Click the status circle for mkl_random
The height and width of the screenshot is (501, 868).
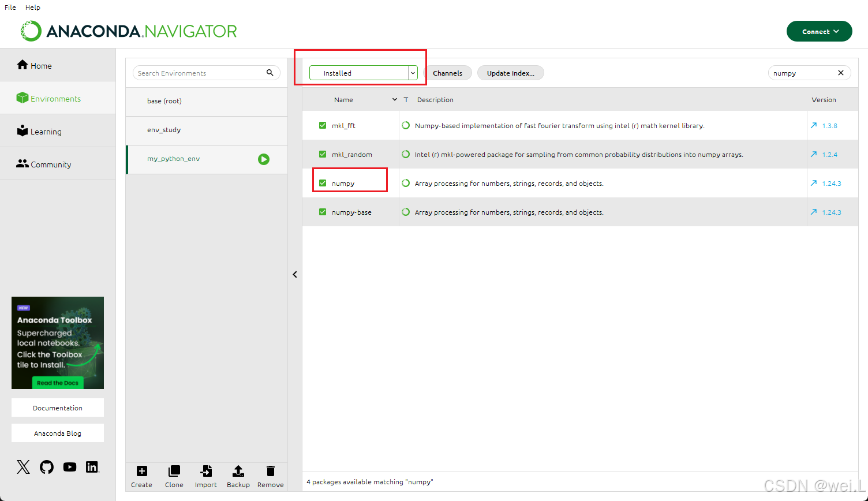(406, 154)
